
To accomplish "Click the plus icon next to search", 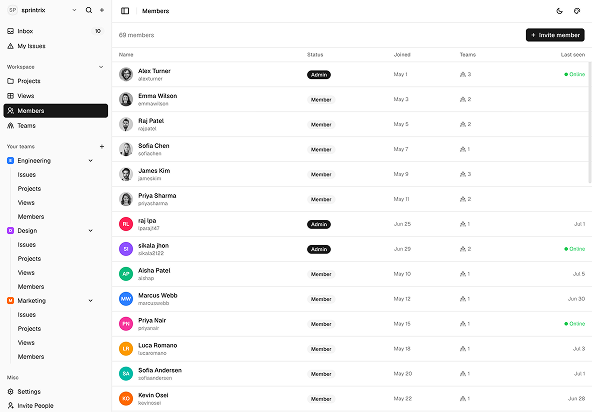I will tap(102, 10).
